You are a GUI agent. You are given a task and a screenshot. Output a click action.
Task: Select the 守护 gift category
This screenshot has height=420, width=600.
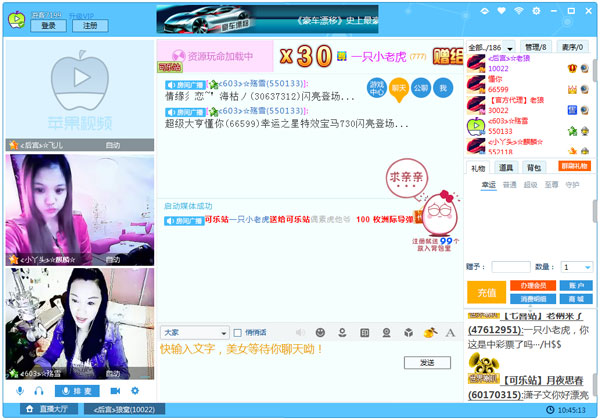tap(572, 185)
